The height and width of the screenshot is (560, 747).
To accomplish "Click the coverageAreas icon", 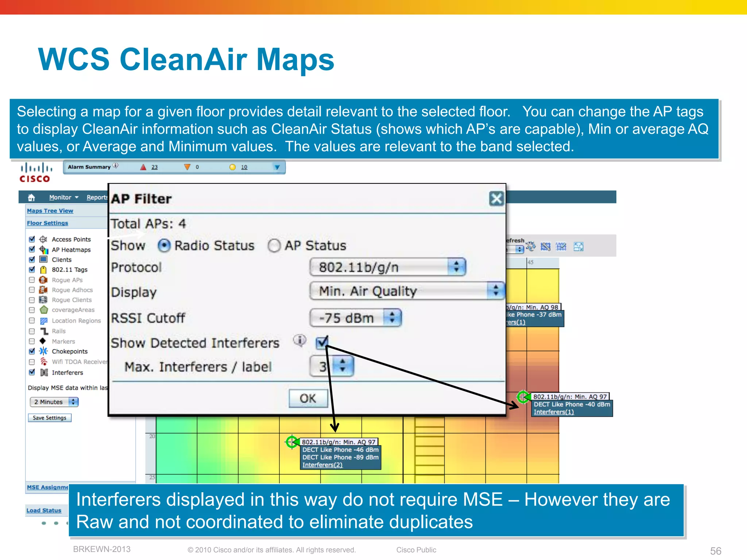I will click(44, 310).
